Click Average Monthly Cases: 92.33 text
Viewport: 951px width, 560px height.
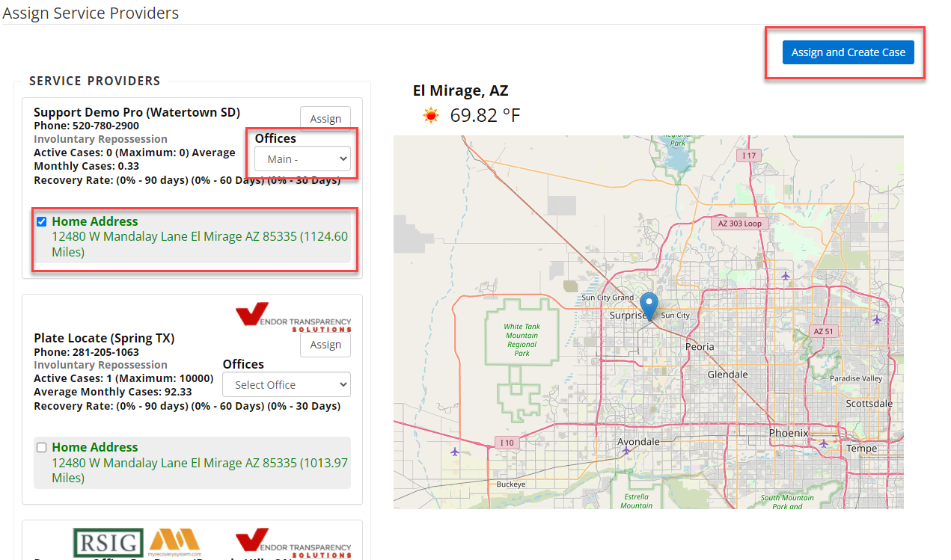point(113,392)
